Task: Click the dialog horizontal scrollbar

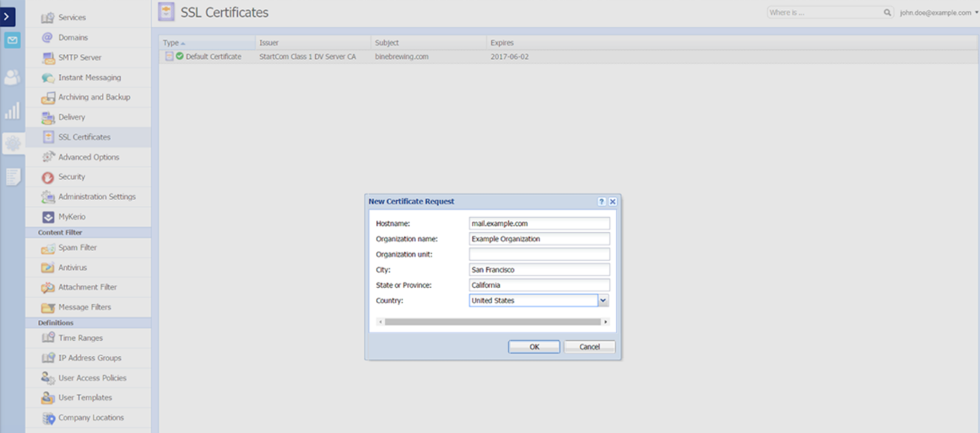Action: click(492, 322)
